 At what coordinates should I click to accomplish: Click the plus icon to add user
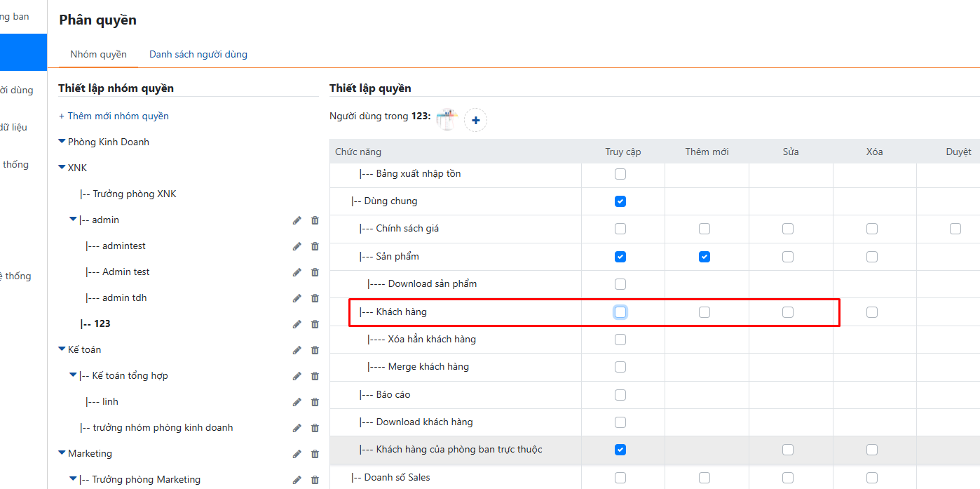475,120
